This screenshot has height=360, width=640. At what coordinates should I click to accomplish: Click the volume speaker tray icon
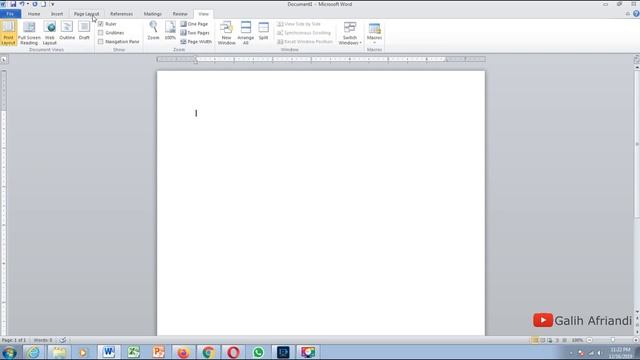click(600, 353)
